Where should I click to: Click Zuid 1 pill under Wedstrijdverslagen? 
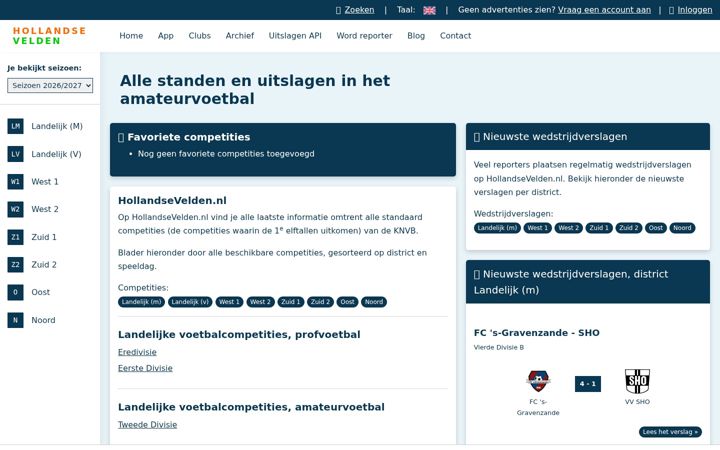(x=599, y=228)
